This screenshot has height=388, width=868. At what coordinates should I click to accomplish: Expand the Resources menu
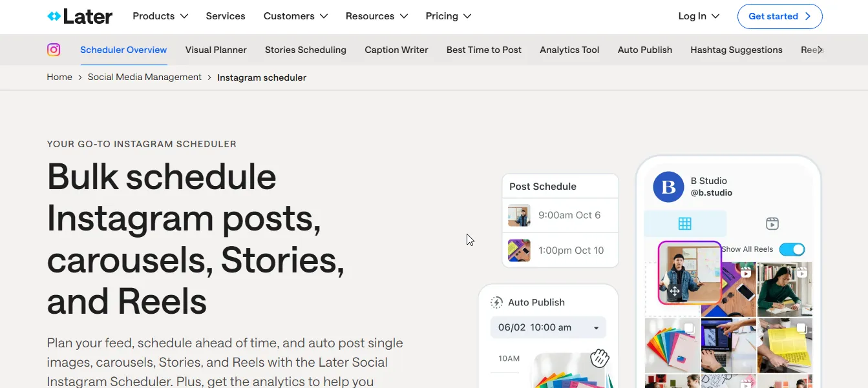click(377, 16)
